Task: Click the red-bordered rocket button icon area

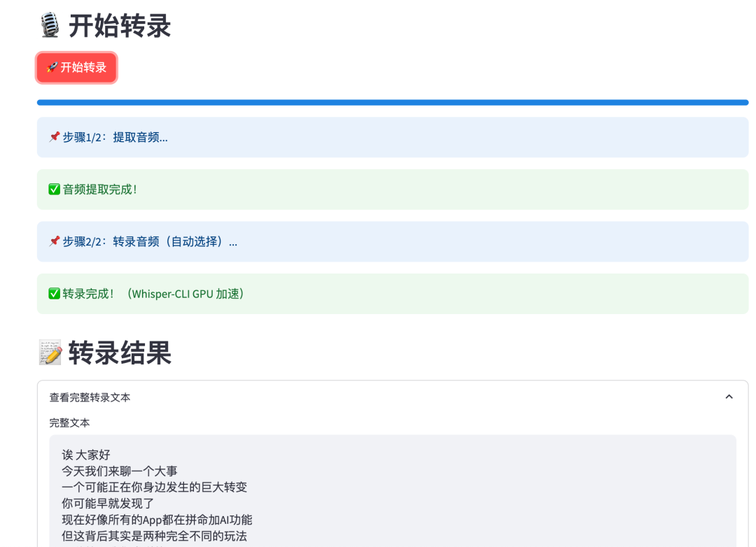Action: [x=76, y=68]
